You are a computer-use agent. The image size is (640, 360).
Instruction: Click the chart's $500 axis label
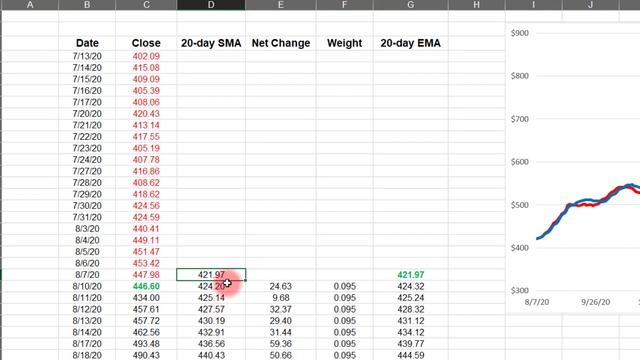point(520,205)
